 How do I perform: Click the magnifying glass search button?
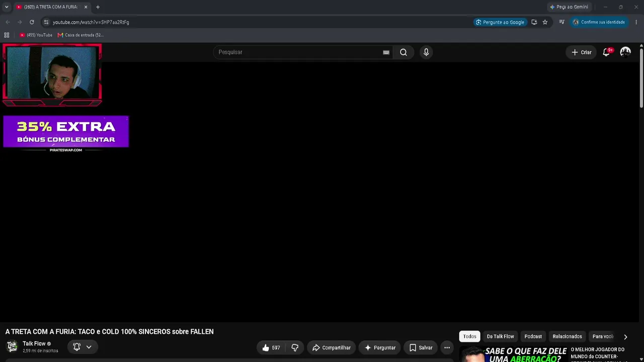point(404,52)
